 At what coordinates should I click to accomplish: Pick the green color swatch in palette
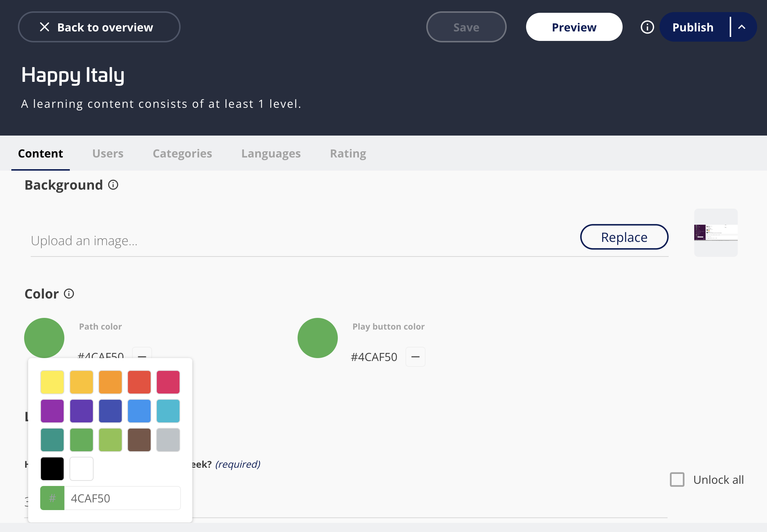coord(81,440)
